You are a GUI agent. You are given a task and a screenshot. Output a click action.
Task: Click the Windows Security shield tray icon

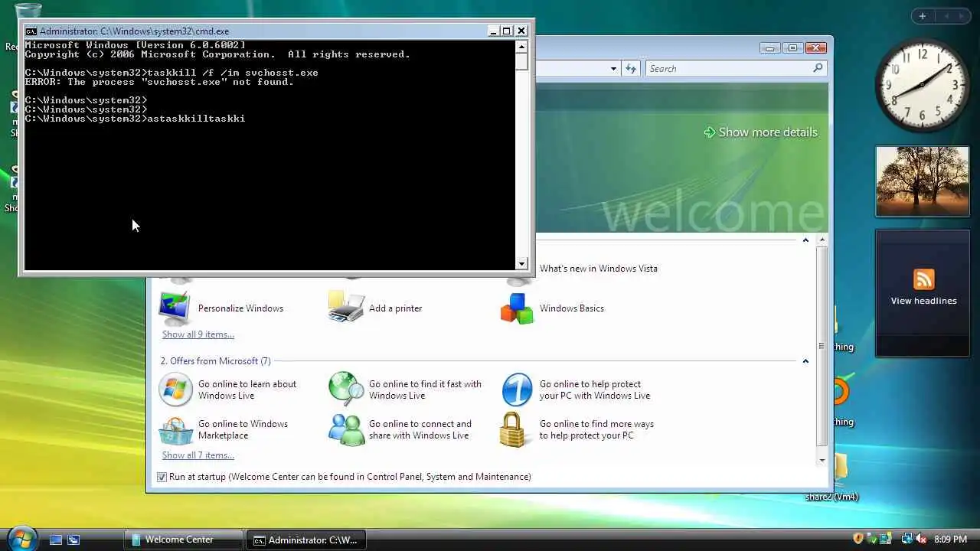(858, 540)
